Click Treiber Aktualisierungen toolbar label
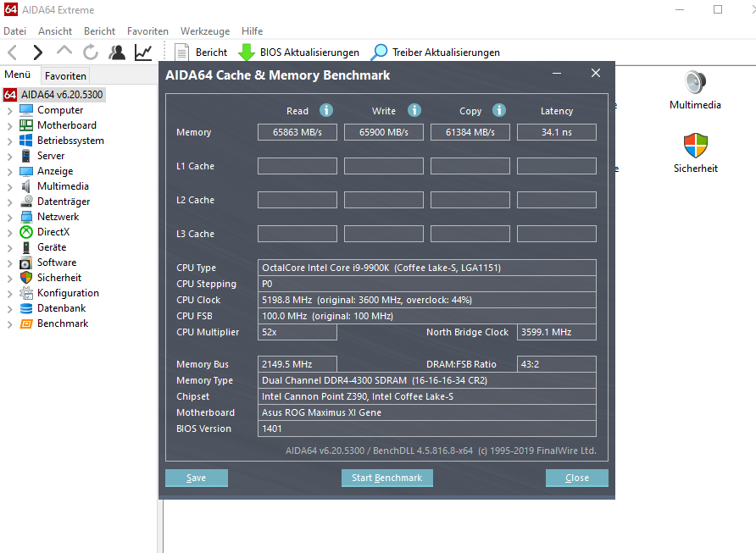 pyautogui.click(x=446, y=52)
